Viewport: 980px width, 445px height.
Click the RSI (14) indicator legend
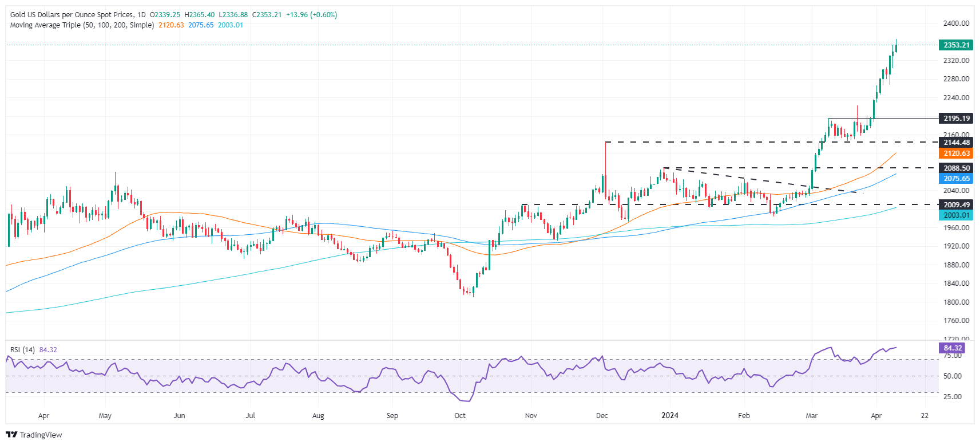tap(22, 350)
